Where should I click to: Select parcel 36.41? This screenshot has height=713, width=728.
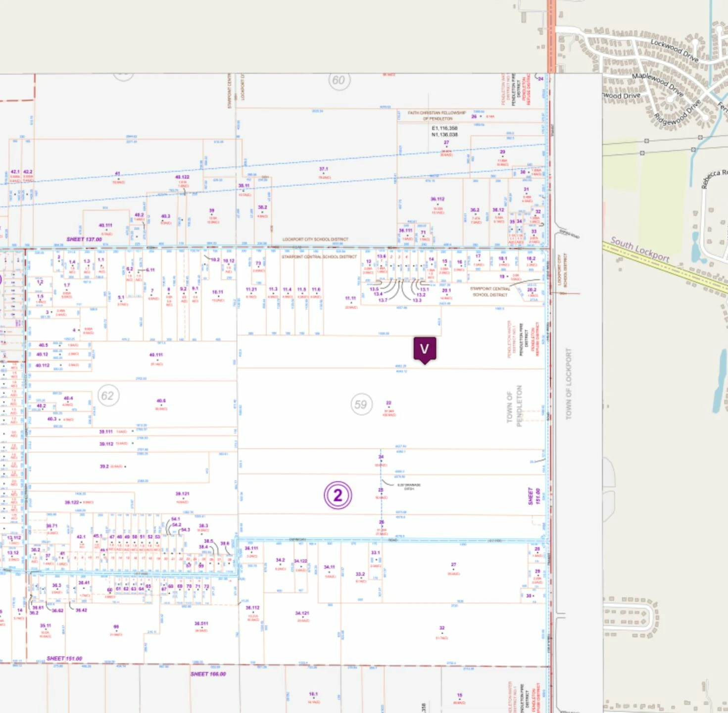[x=84, y=583]
